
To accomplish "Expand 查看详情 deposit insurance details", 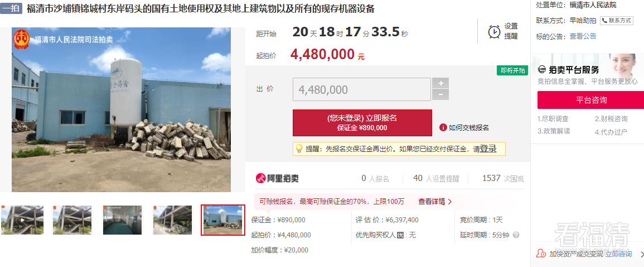I will 435,202.
